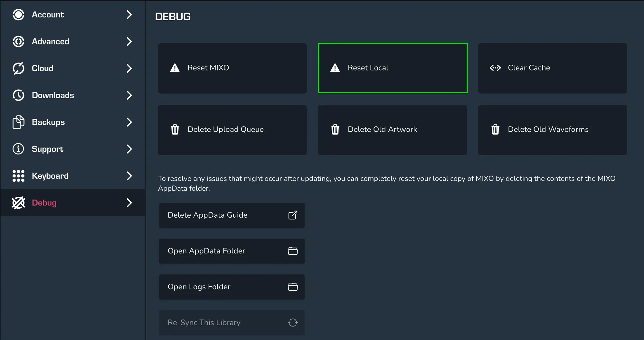Expand the Downloads section chevron

pyautogui.click(x=129, y=95)
